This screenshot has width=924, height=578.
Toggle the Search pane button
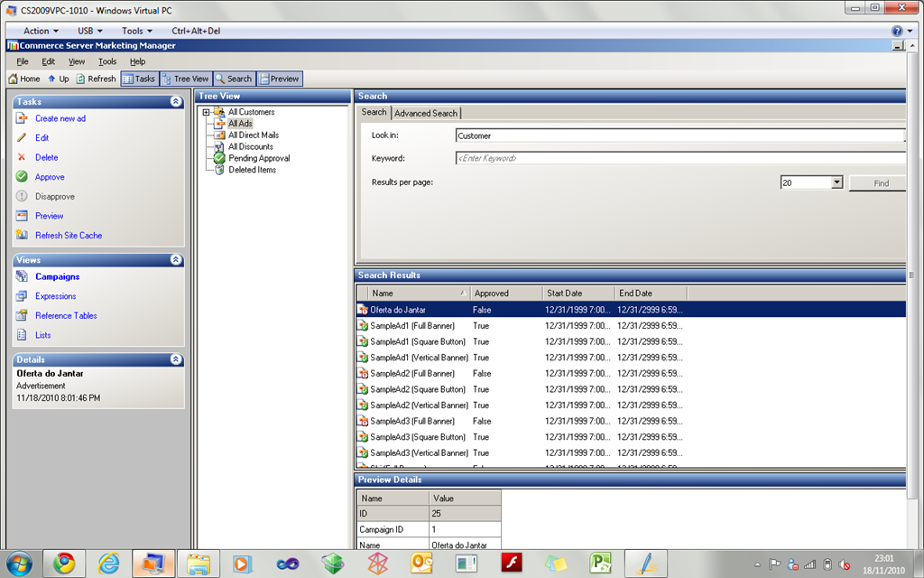234,79
